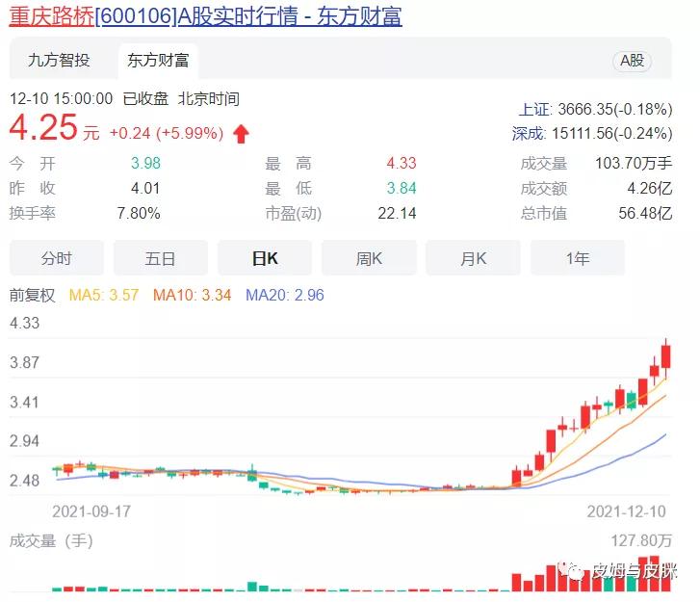Click the 127.80万 volume scale label
The height and width of the screenshot is (602, 700).
pyautogui.click(x=641, y=540)
